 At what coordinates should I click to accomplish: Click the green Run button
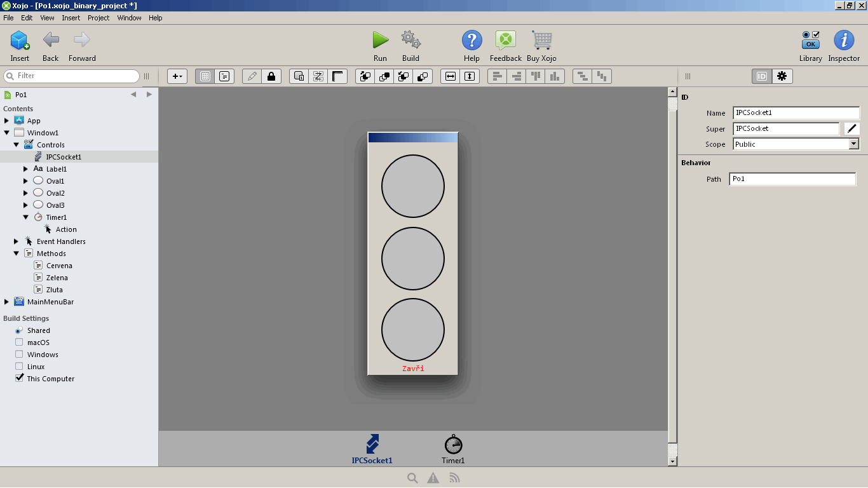pyautogui.click(x=380, y=41)
